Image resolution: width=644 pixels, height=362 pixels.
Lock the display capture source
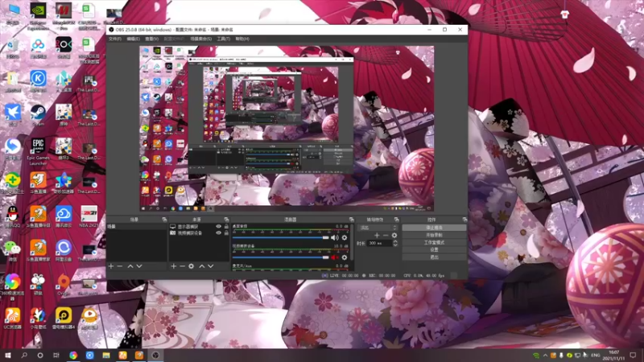tap(226, 227)
